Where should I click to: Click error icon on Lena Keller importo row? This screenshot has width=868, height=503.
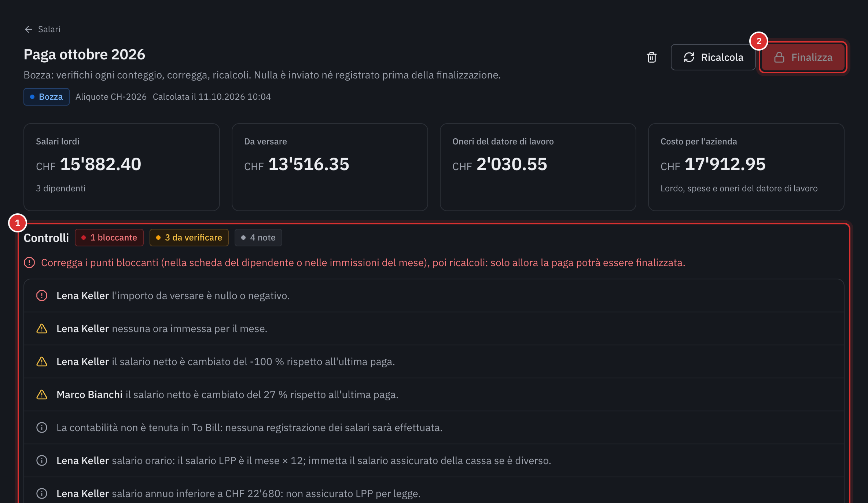(42, 295)
